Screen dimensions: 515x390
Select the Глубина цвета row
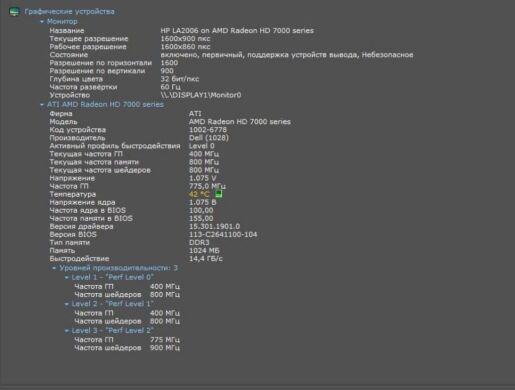[124, 79]
